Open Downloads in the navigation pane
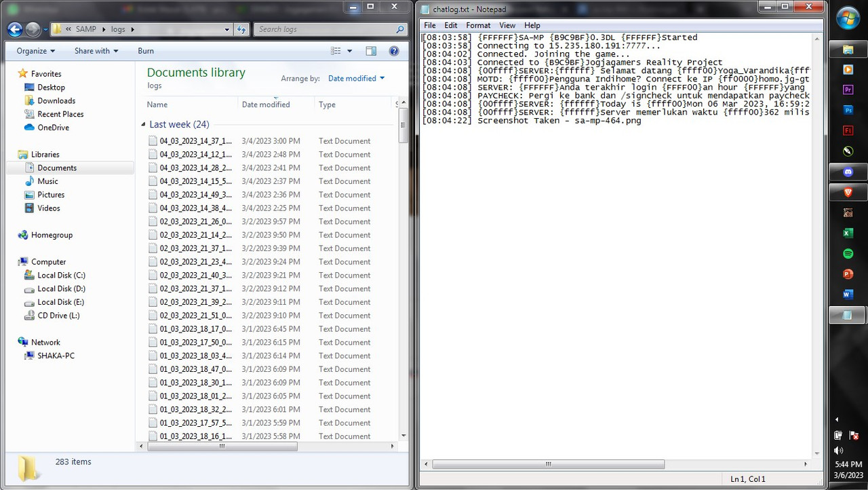868x490 pixels. [56, 101]
